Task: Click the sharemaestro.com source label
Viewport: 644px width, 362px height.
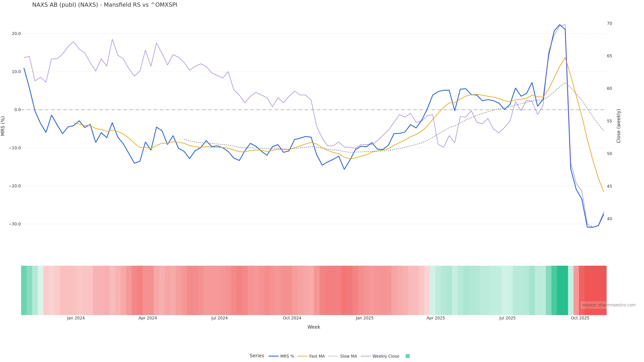Action: pos(608,305)
